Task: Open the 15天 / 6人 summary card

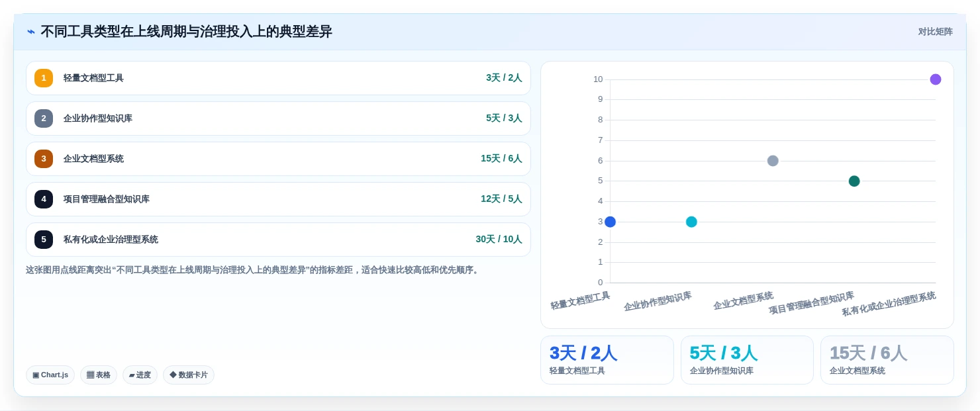Action: coord(887,360)
